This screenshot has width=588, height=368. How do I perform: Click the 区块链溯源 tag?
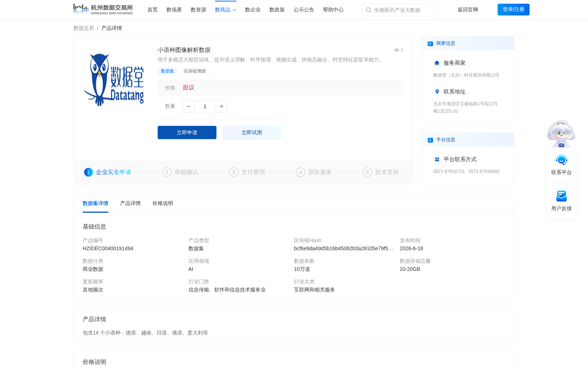[x=195, y=71]
